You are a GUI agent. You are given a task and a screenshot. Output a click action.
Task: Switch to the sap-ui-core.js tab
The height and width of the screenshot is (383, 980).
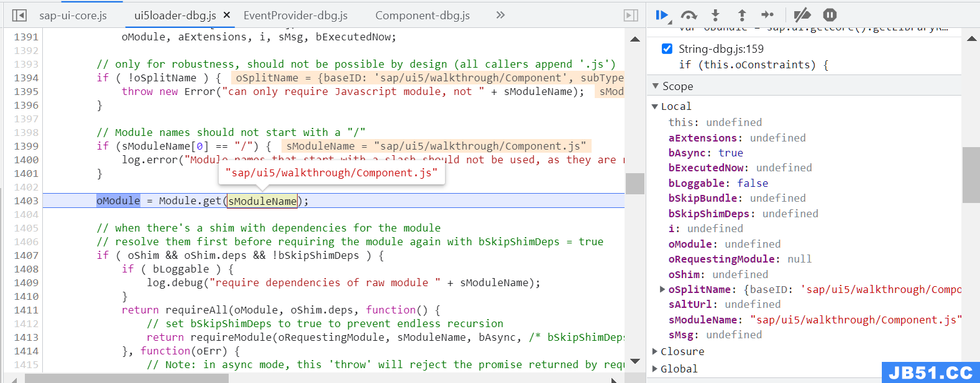click(73, 16)
